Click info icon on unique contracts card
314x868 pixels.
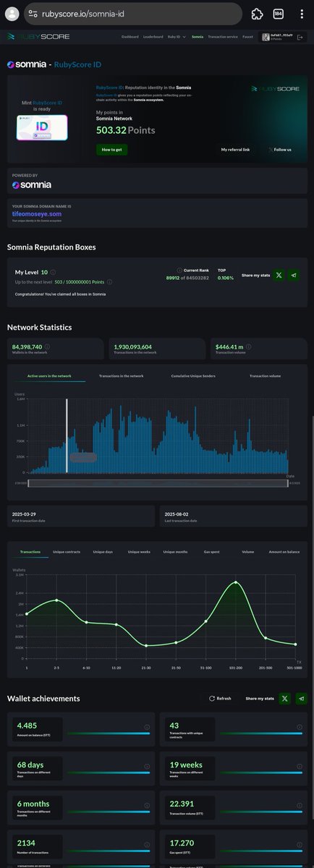(298, 727)
